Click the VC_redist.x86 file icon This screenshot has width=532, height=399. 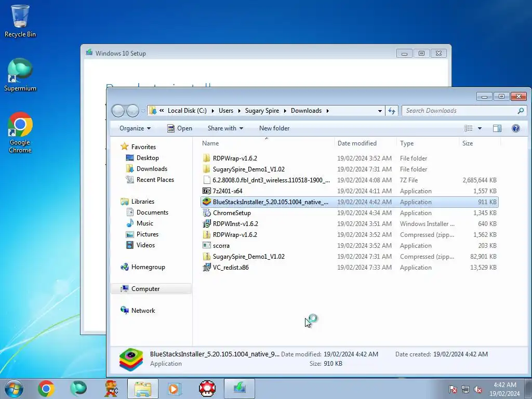(x=207, y=268)
